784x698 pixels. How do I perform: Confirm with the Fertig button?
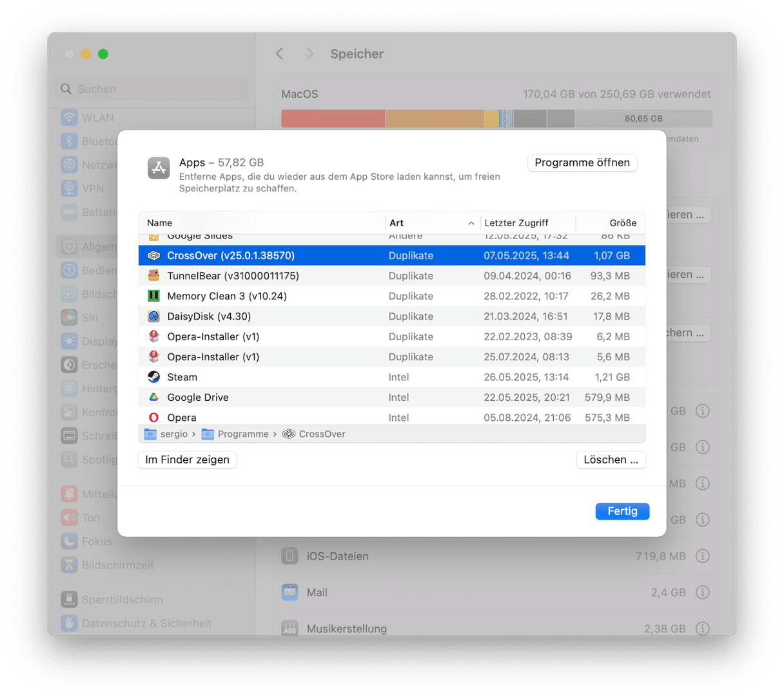pyautogui.click(x=622, y=511)
